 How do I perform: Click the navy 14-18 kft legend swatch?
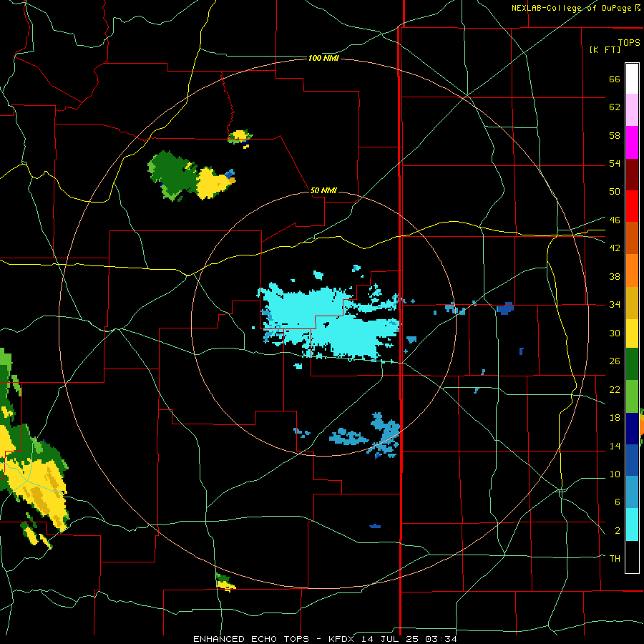coord(632,429)
